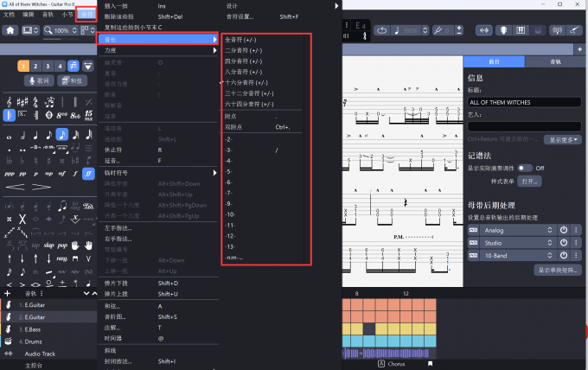588x370 pixels.
Task: Select the quarter note duration icon
Action: pyautogui.click(x=35, y=135)
